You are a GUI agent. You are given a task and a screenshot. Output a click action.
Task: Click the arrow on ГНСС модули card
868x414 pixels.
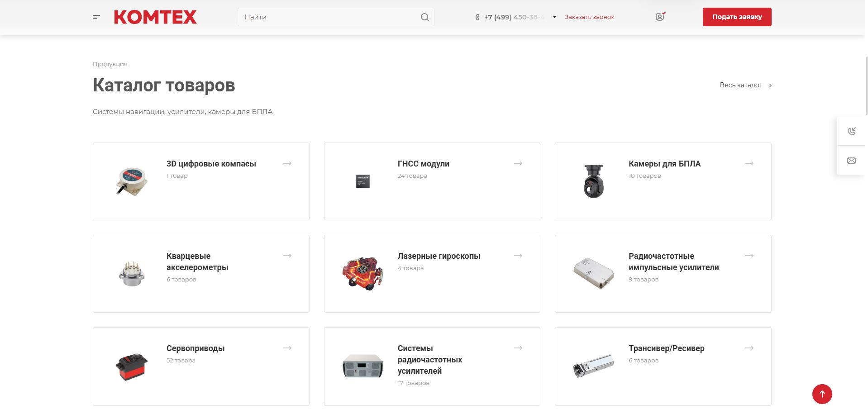click(518, 163)
